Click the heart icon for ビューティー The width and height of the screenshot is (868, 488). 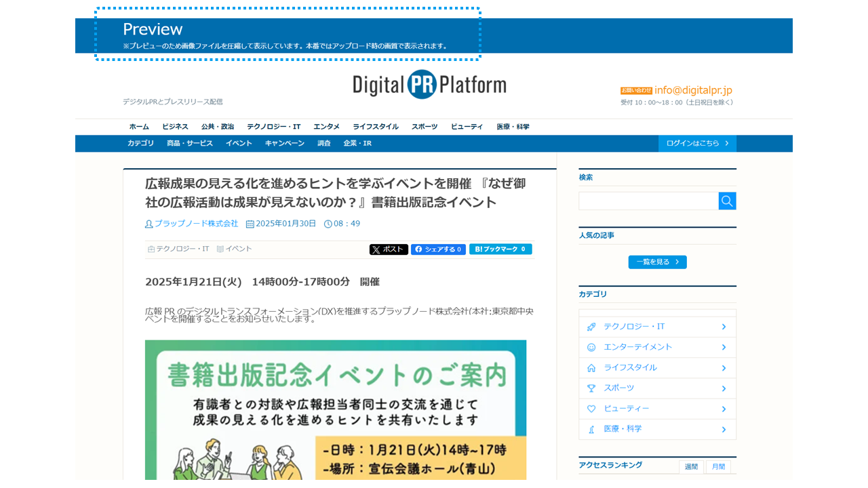(591, 409)
